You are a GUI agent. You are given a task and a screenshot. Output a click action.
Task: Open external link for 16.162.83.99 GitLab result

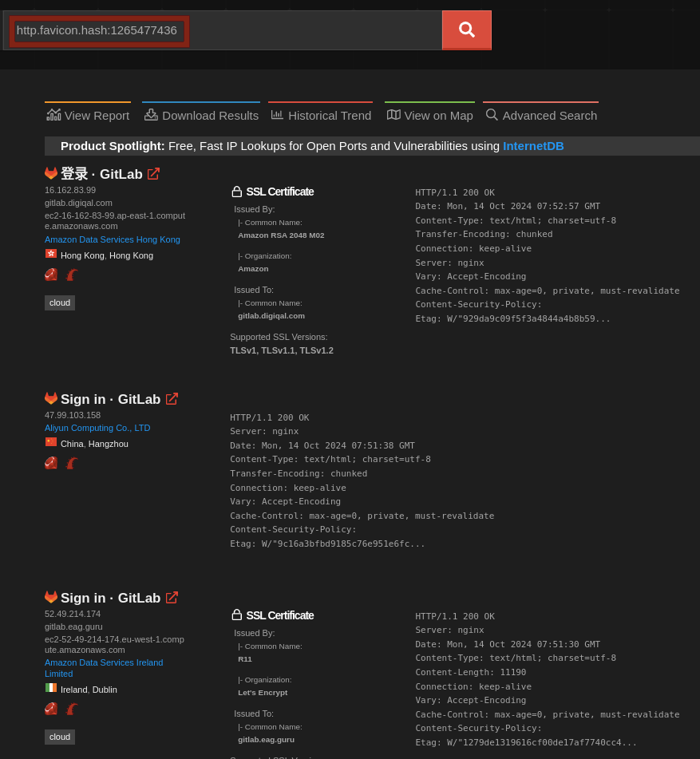click(x=153, y=174)
